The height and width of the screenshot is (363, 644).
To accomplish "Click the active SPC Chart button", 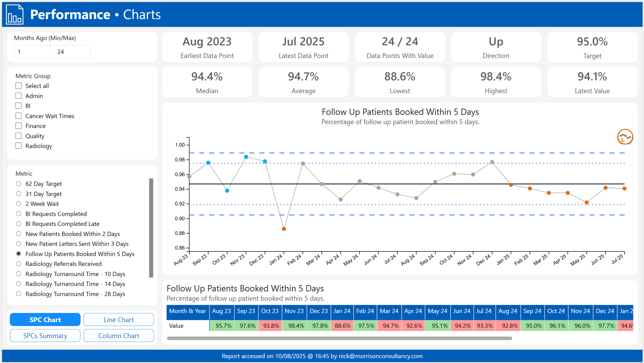I will 45,319.
